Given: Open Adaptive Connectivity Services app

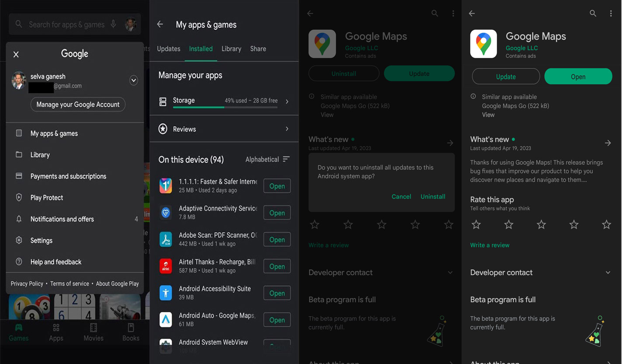Looking at the screenshot, I should pyautogui.click(x=277, y=213).
